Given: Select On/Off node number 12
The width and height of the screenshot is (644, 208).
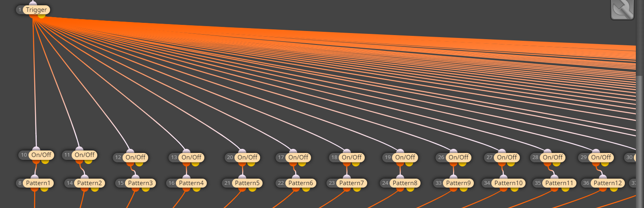Looking at the screenshot, I should 135,157.
